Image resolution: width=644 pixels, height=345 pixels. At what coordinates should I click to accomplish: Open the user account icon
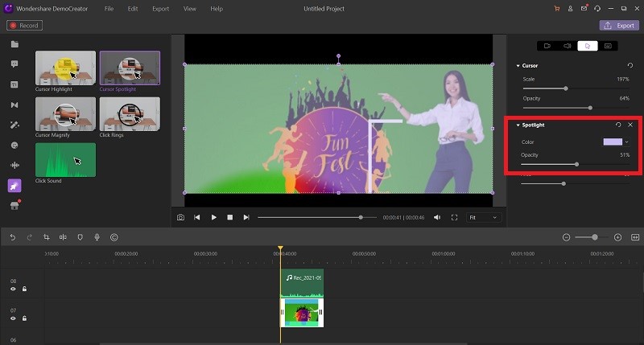tap(571, 9)
